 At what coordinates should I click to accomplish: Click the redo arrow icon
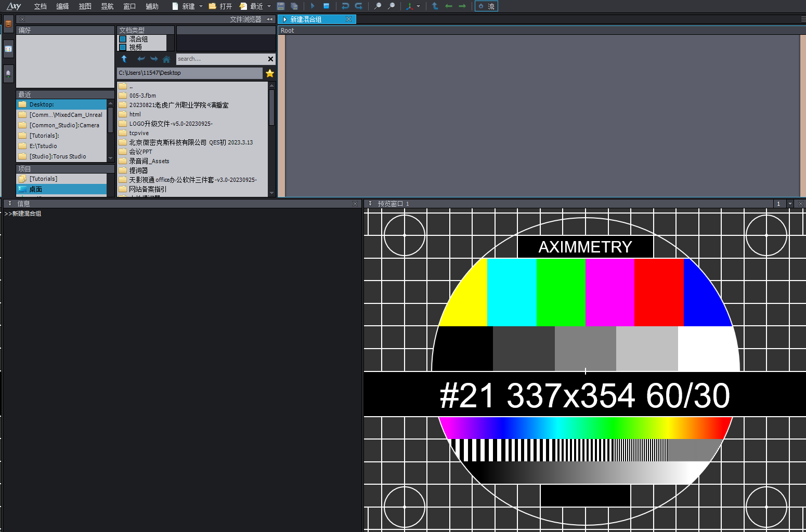point(359,6)
